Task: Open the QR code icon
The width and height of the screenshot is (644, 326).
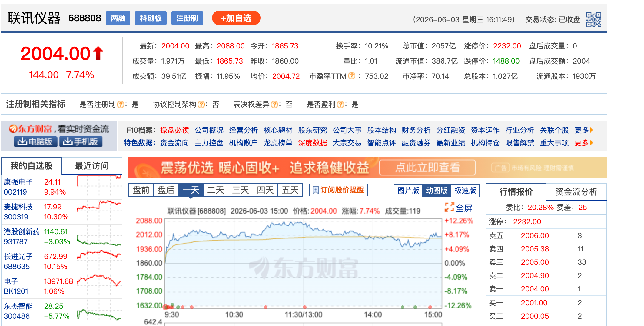Action: coord(593,19)
